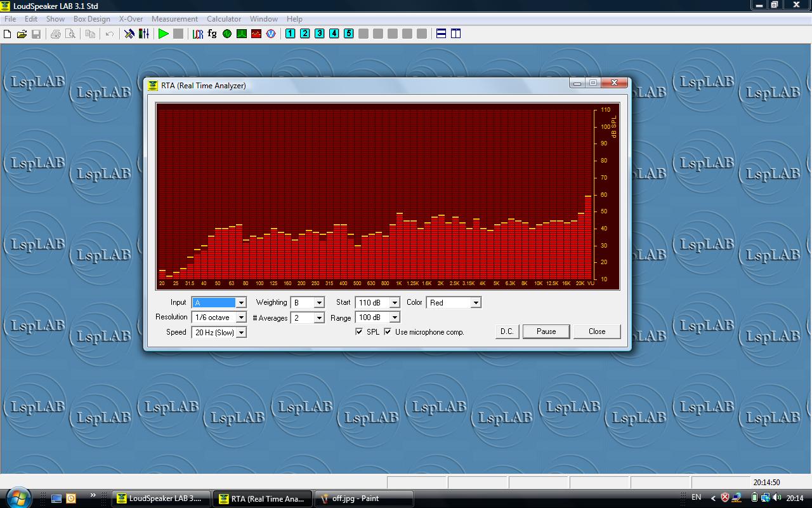Open the red RTA analyzer toolbar icon
This screenshot has height=508, width=812.
[256, 34]
